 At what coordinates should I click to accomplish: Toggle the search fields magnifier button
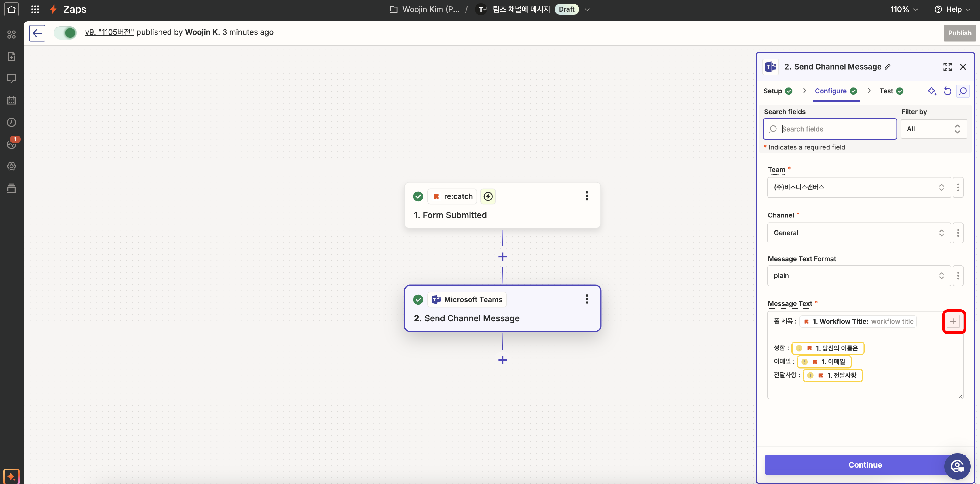pyautogui.click(x=963, y=91)
